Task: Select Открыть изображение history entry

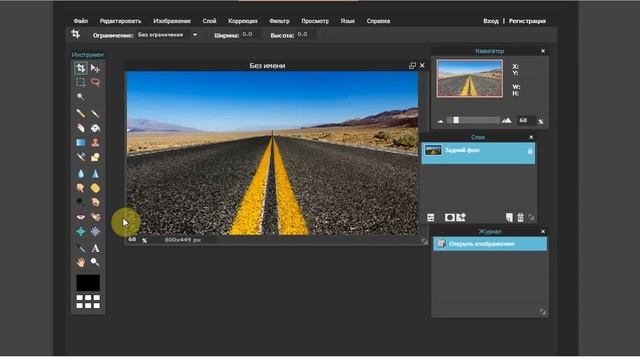Action: coord(490,244)
